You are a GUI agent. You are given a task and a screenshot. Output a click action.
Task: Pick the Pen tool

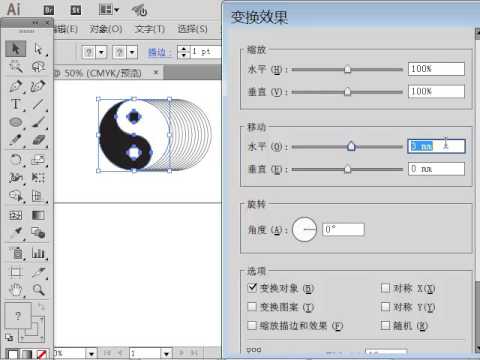pyautogui.click(x=15, y=86)
